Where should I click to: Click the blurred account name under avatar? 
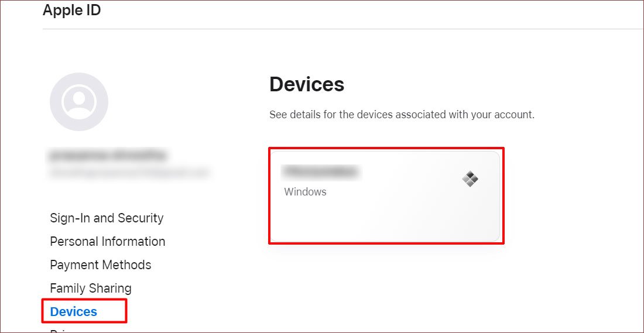[108, 155]
